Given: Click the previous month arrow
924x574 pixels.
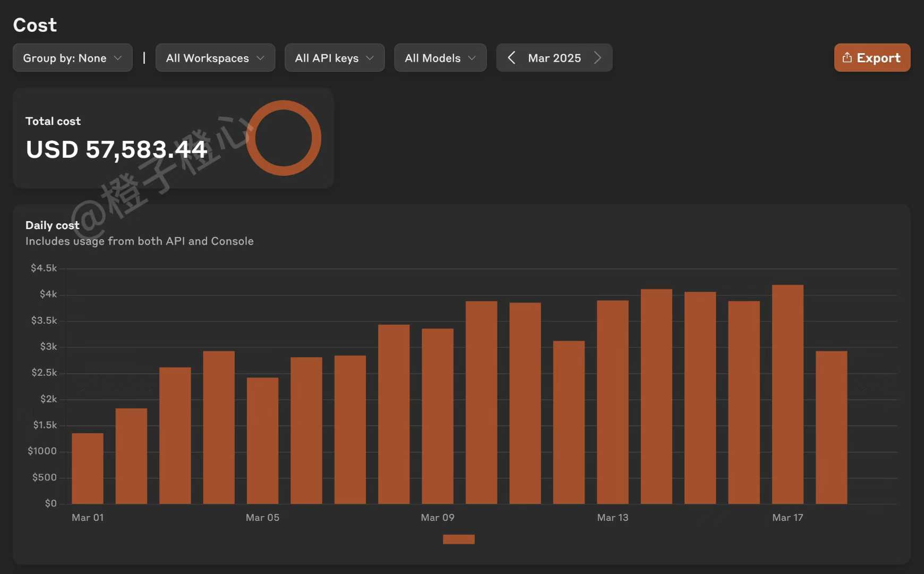Looking at the screenshot, I should [511, 58].
